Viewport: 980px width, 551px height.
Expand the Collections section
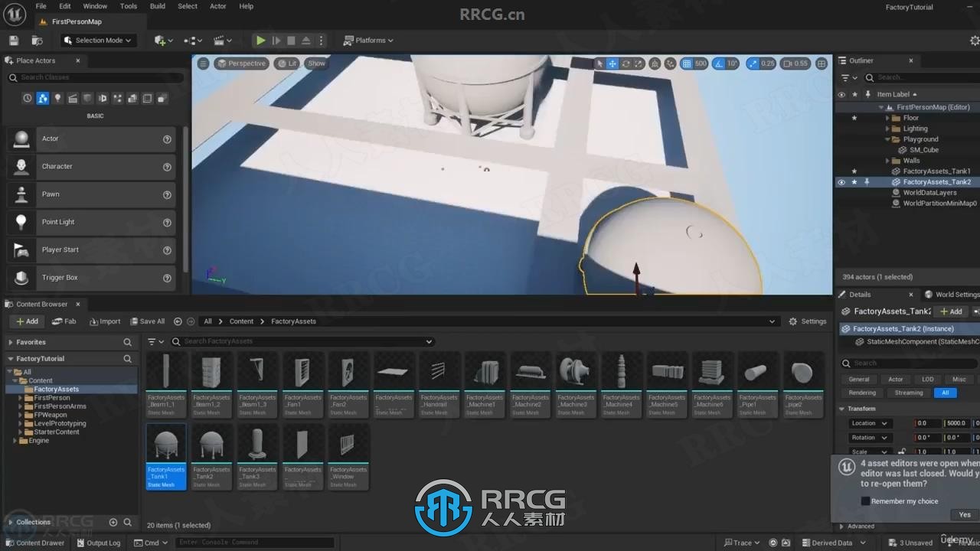click(11, 522)
